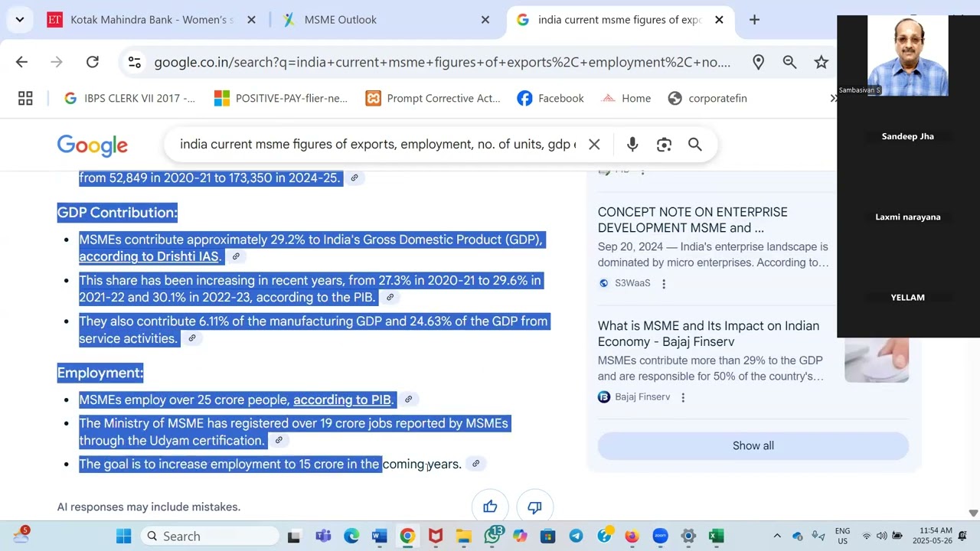
Task: Open Telegram from the taskbar
Action: (x=576, y=536)
